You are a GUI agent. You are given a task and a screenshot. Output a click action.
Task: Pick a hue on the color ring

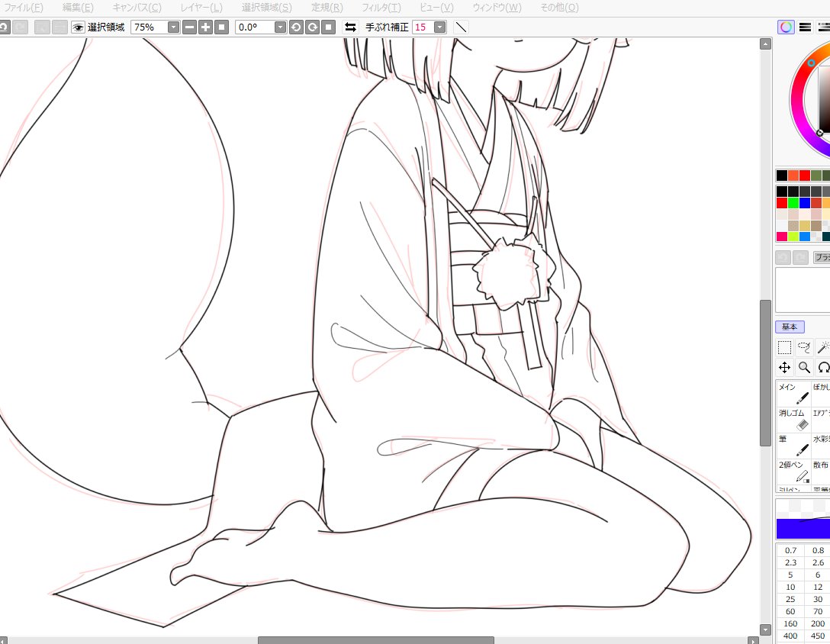[x=798, y=101]
